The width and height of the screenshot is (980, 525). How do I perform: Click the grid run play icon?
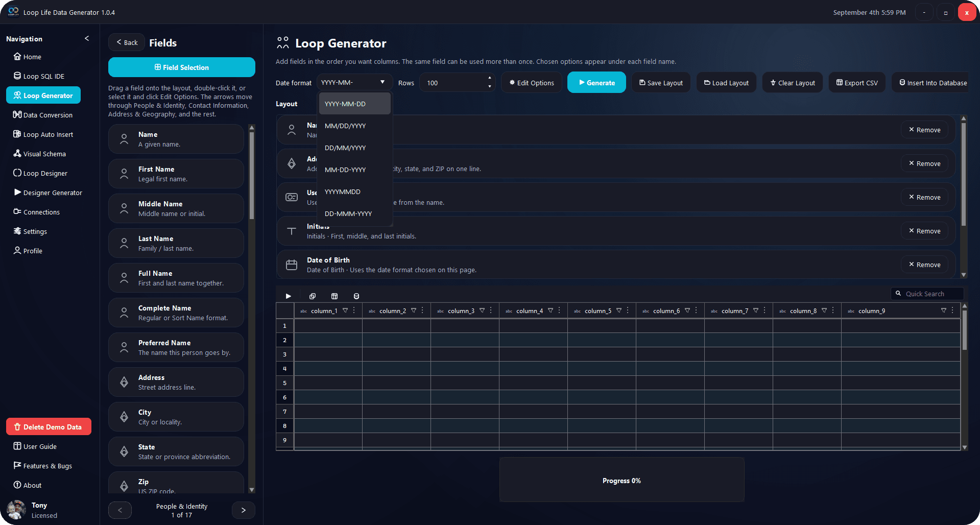tap(289, 296)
